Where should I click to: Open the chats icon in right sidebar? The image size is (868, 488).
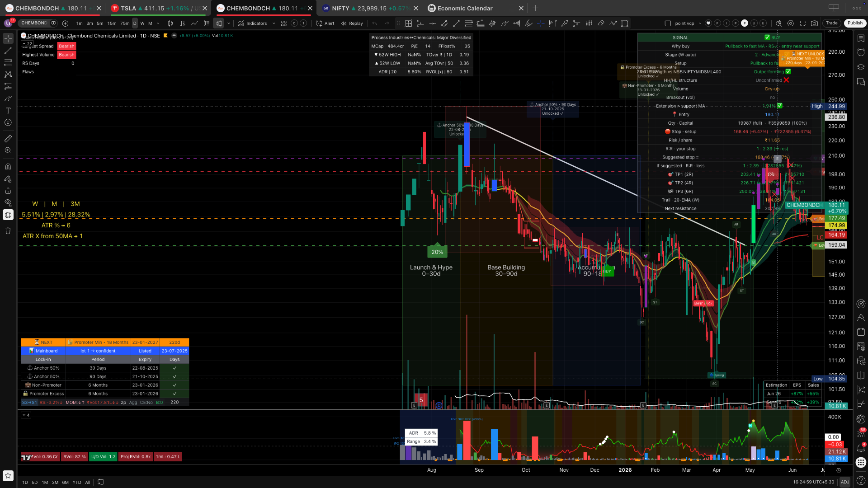click(861, 82)
